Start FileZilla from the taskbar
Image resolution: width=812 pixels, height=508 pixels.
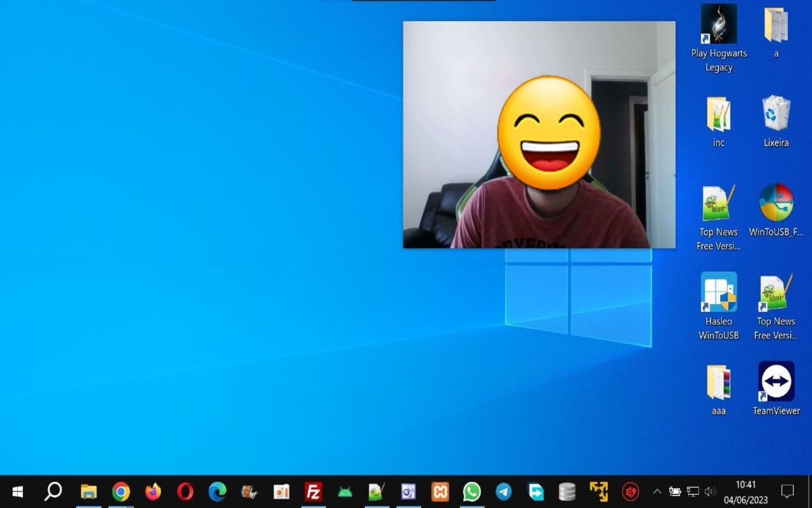(313, 491)
